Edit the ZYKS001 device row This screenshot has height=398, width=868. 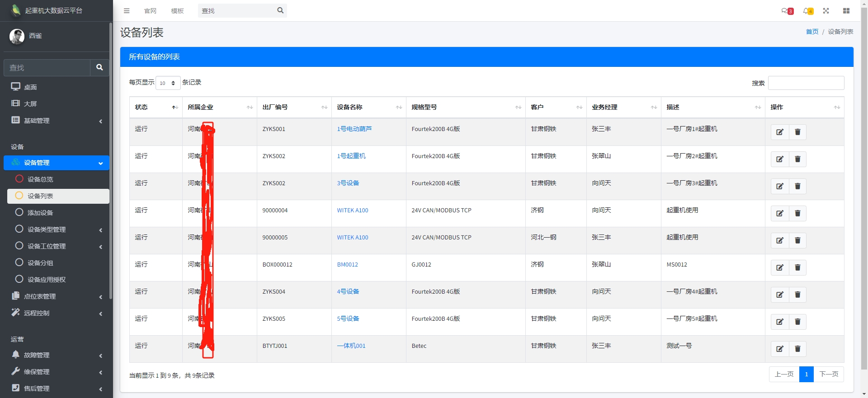(780, 132)
